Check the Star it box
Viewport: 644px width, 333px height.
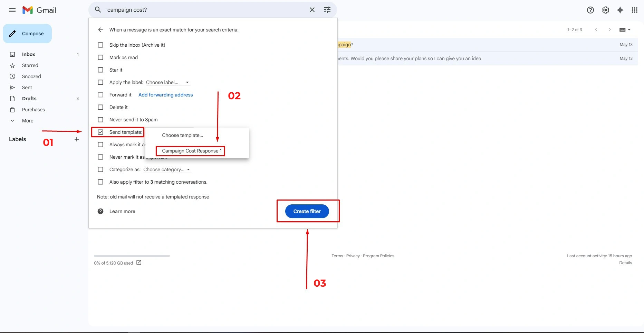[x=100, y=70]
